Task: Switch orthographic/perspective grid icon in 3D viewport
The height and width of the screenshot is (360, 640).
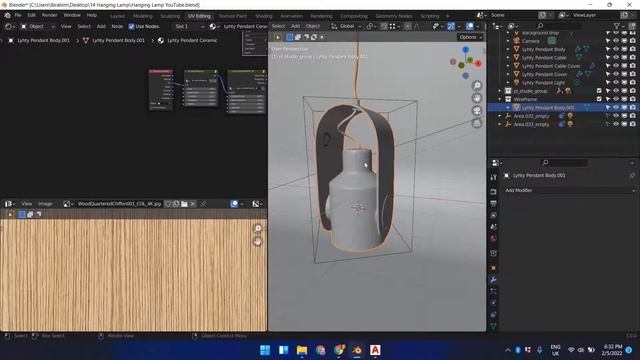Action: coord(477,123)
